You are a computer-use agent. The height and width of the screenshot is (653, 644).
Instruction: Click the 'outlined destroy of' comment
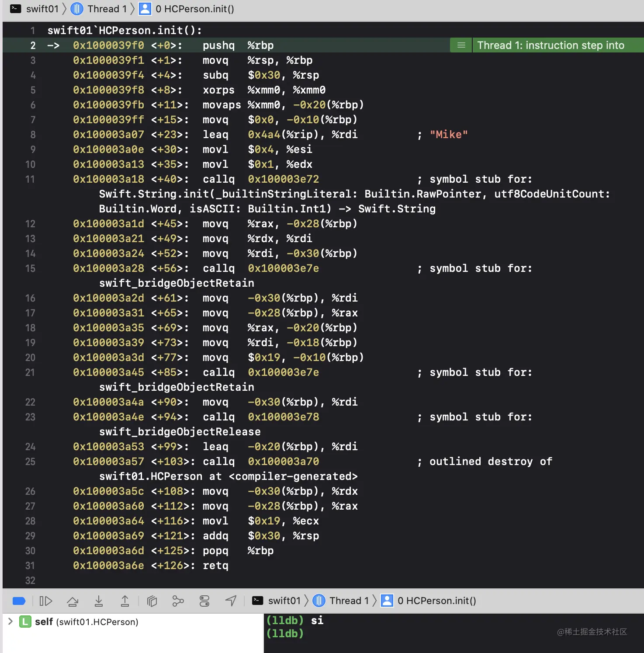[x=491, y=462]
